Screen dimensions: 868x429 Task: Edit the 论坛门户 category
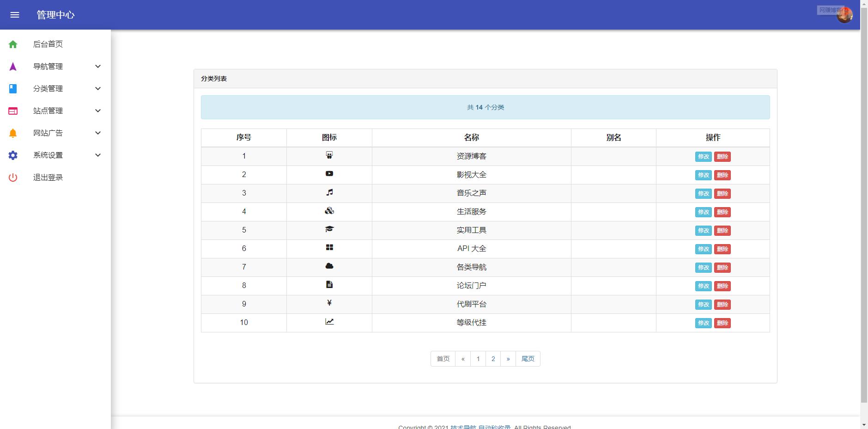coord(704,286)
